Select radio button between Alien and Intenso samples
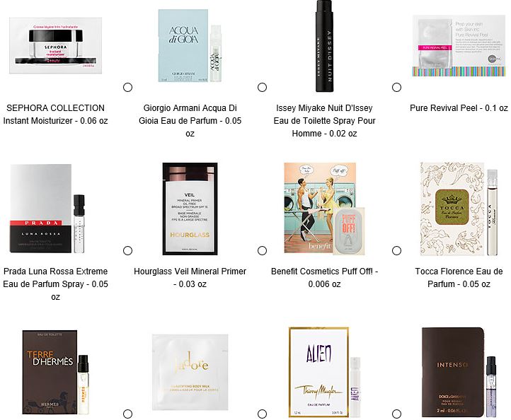The image size is (511, 420). [396, 414]
